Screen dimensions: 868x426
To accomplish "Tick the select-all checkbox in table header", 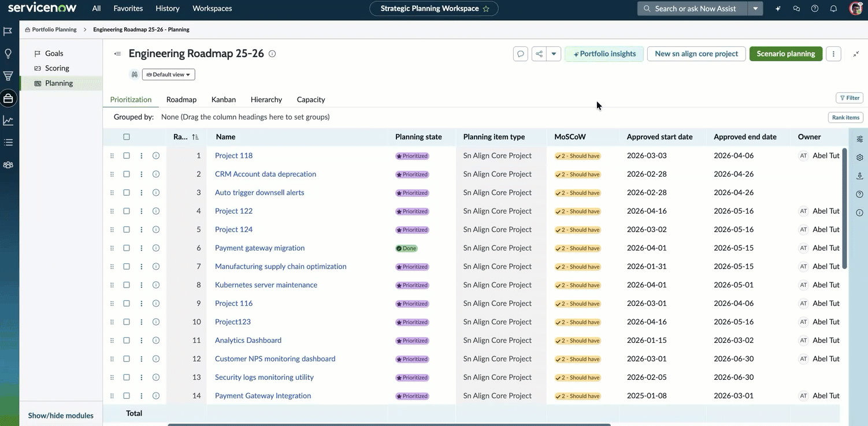I will [x=127, y=137].
